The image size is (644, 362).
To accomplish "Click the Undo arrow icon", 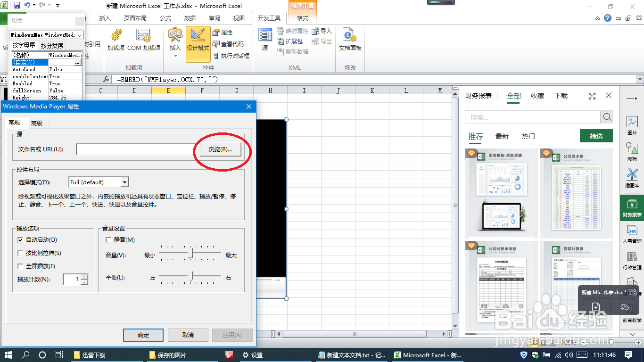I will [x=27, y=5].
